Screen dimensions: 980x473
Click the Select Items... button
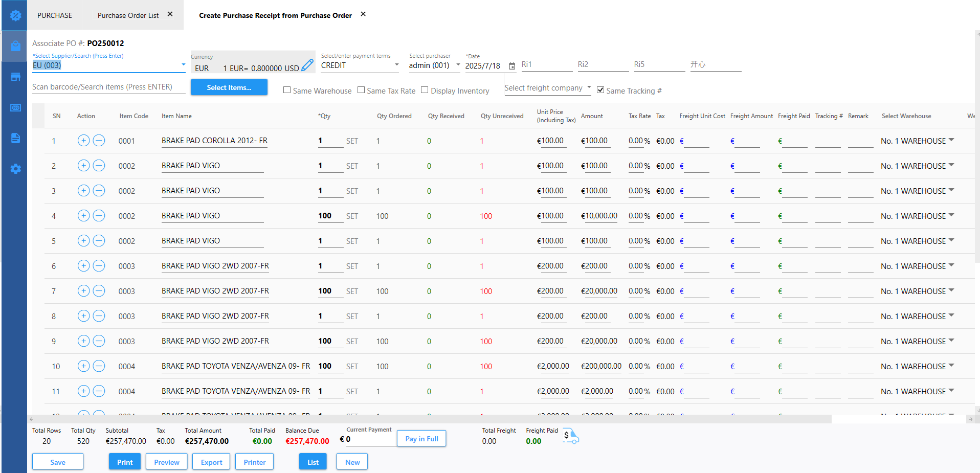coord(229,87)
